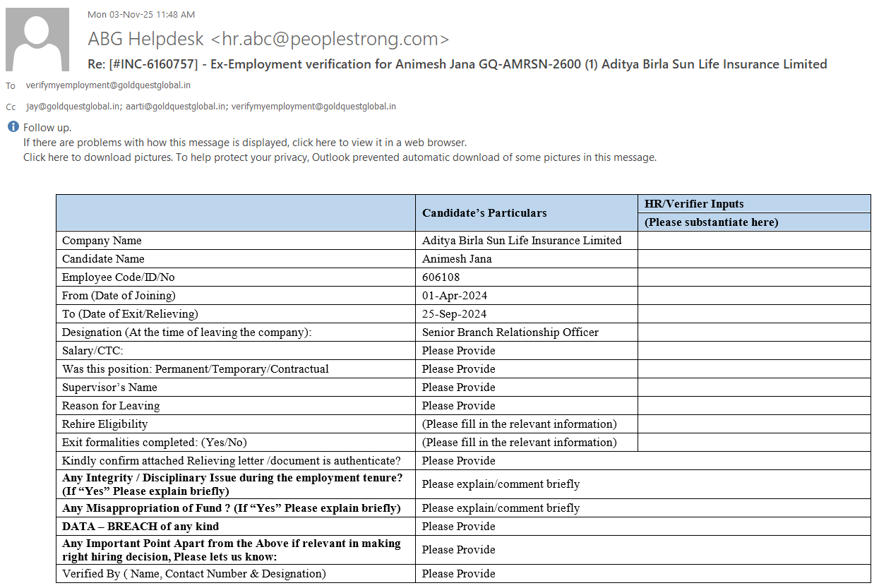Click the empty HR input cell for Candidate Name
Viewport: 879px width, 588px height.
(753, 259)
